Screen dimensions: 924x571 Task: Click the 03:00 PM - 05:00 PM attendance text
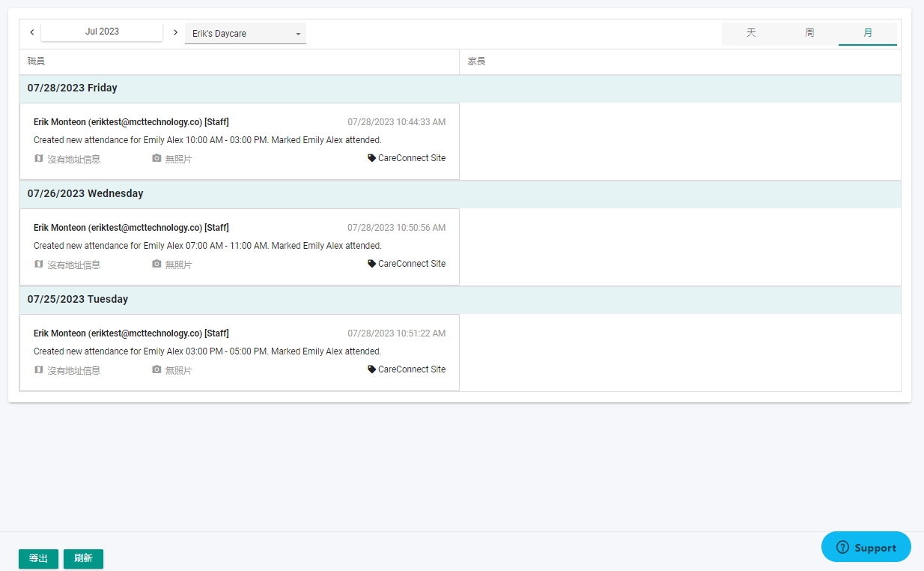pos(207,351)
